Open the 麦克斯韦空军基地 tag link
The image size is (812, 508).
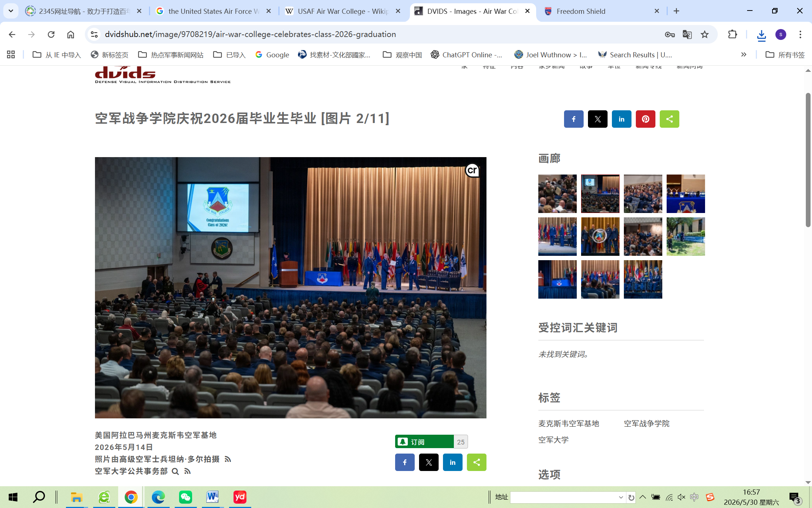568,423
